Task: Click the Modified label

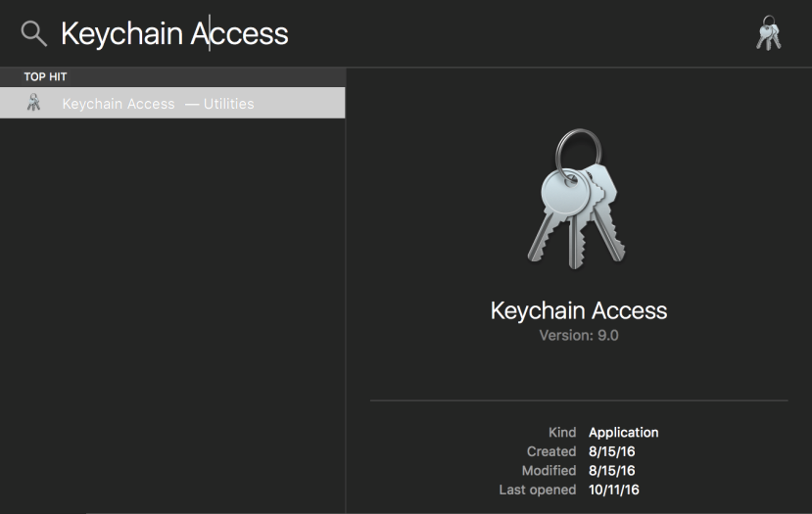Action: click(x=549, y=471)
